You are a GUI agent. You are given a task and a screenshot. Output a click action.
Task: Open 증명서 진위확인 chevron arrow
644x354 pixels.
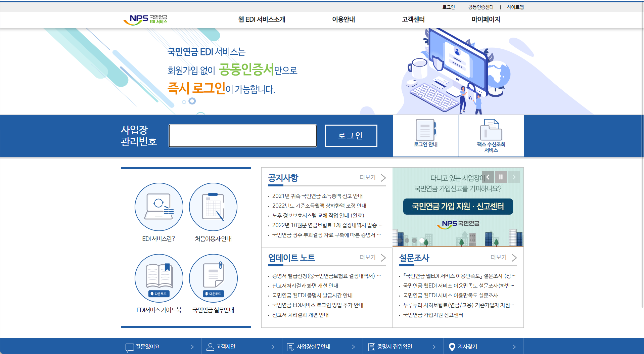[434, 347]
